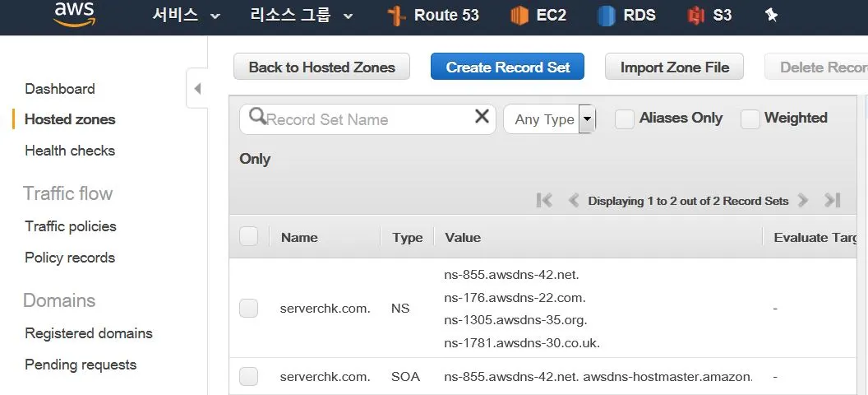This screenshot has height=395, width=868.
Task: Clear the Record Set Name search with the X
Action: [482, 116]
